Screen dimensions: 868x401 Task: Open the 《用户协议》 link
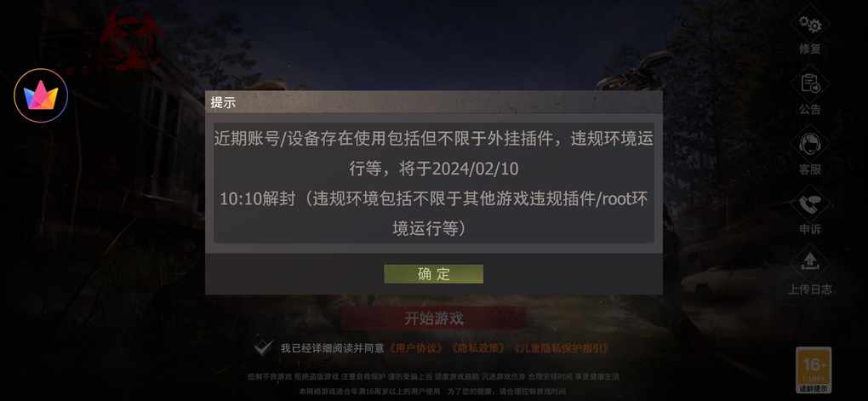click(x=417, y=348)
